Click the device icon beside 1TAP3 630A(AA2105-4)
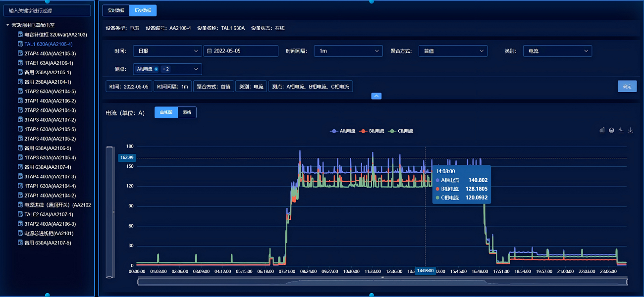 pos(20,157)
